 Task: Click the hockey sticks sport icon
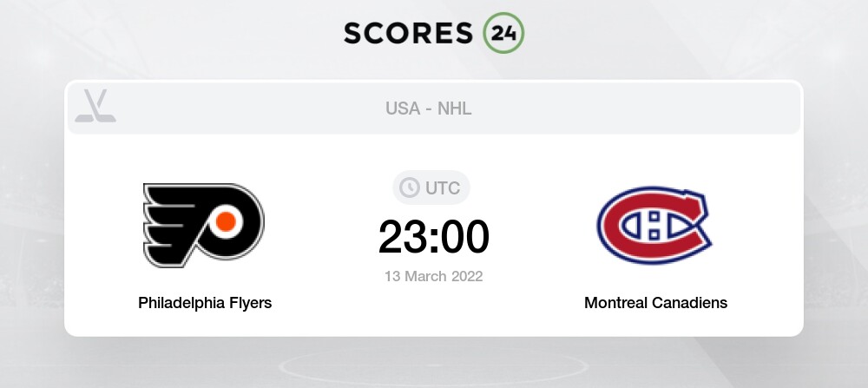(95, 107)
